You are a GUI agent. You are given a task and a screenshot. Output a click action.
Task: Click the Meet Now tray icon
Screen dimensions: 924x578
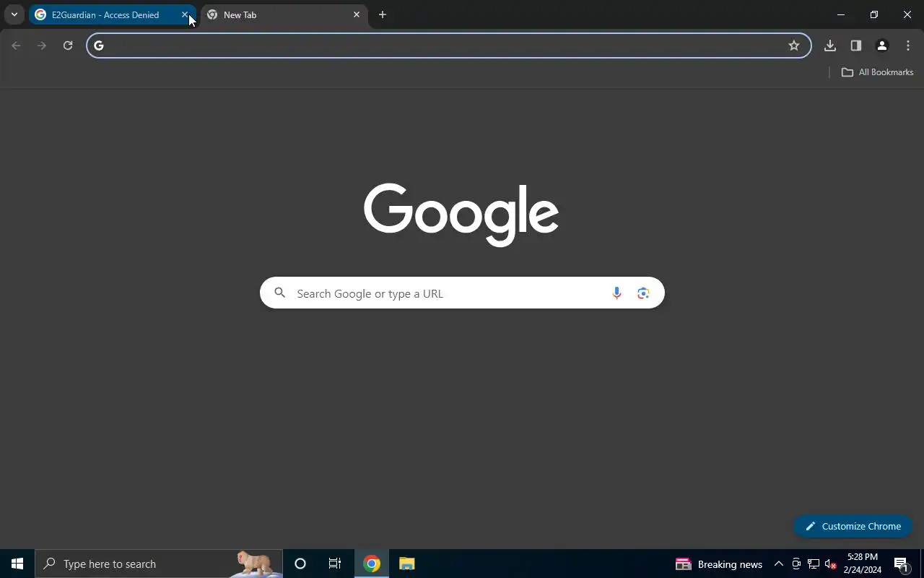[x=796, y=564]
